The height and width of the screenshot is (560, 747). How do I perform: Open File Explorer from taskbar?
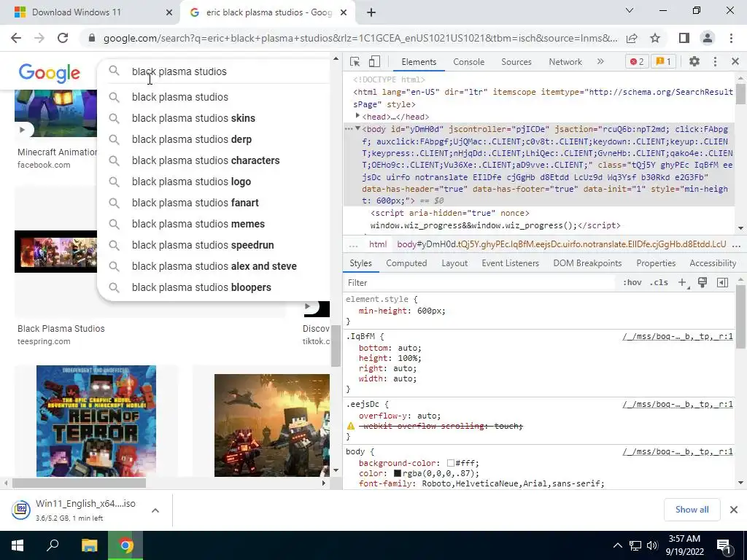pyautogui.click(x=89, y=545)
